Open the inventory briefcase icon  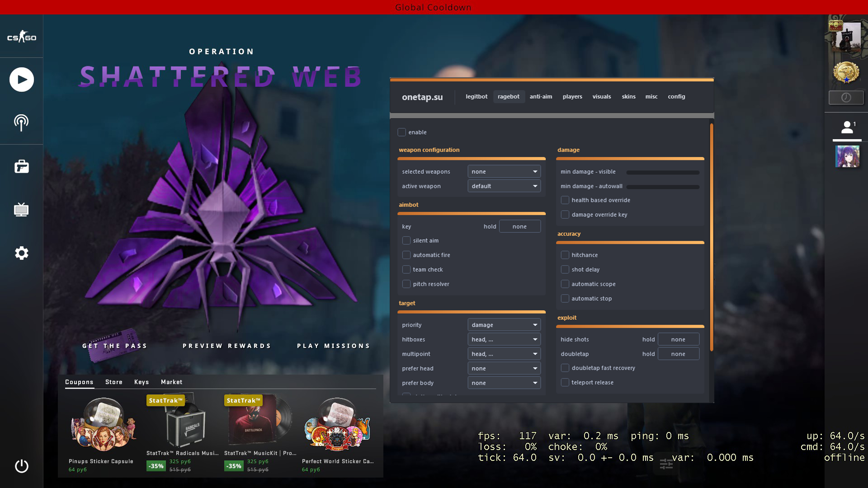tap(22, 166)
